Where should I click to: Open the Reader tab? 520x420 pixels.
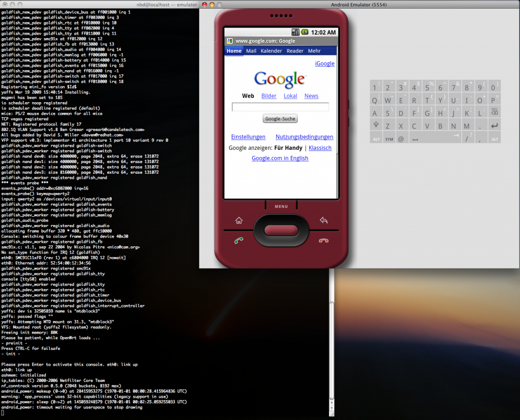295,51
